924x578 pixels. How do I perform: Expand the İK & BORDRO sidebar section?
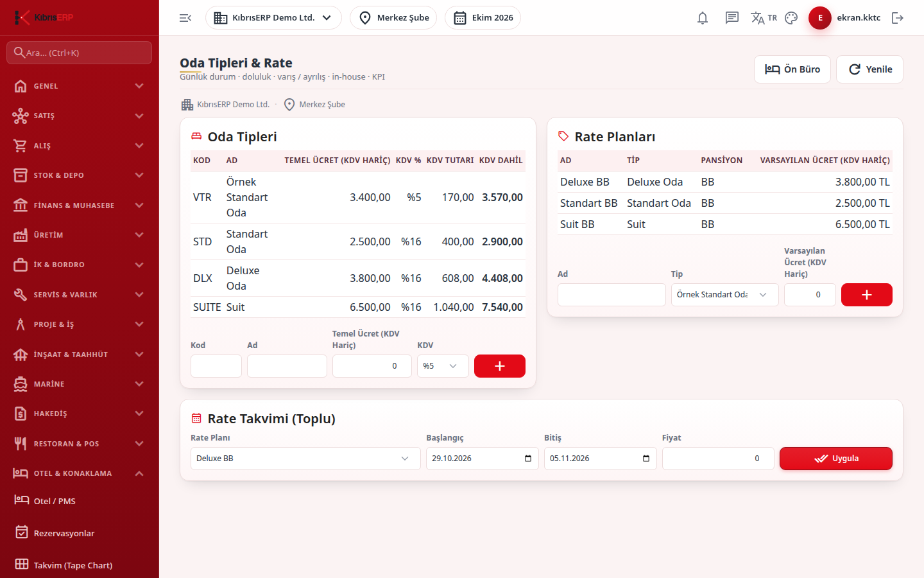80,265
